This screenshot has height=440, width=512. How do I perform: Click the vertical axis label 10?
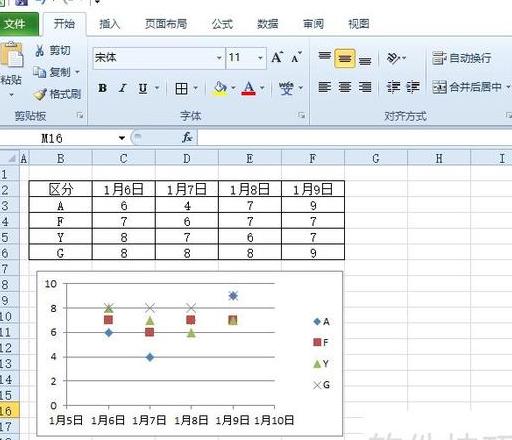pos(51,284)
